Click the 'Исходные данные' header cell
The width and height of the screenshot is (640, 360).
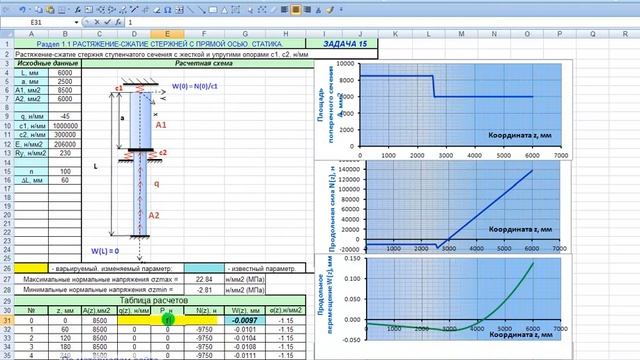(x=48, y=63)
